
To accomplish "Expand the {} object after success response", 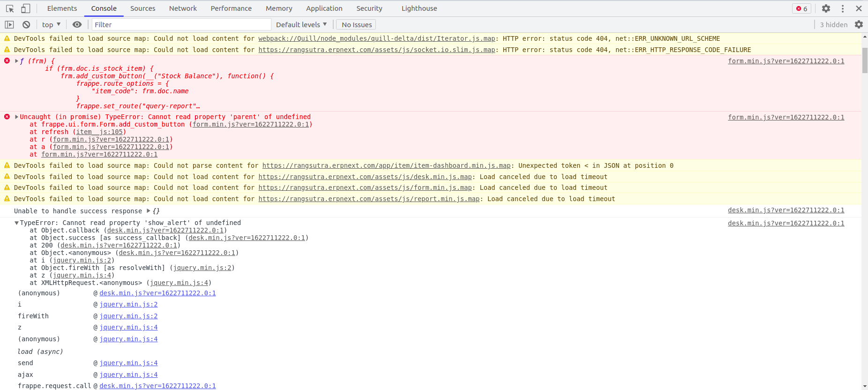I will pyautogui.click(x=149, y=211).
